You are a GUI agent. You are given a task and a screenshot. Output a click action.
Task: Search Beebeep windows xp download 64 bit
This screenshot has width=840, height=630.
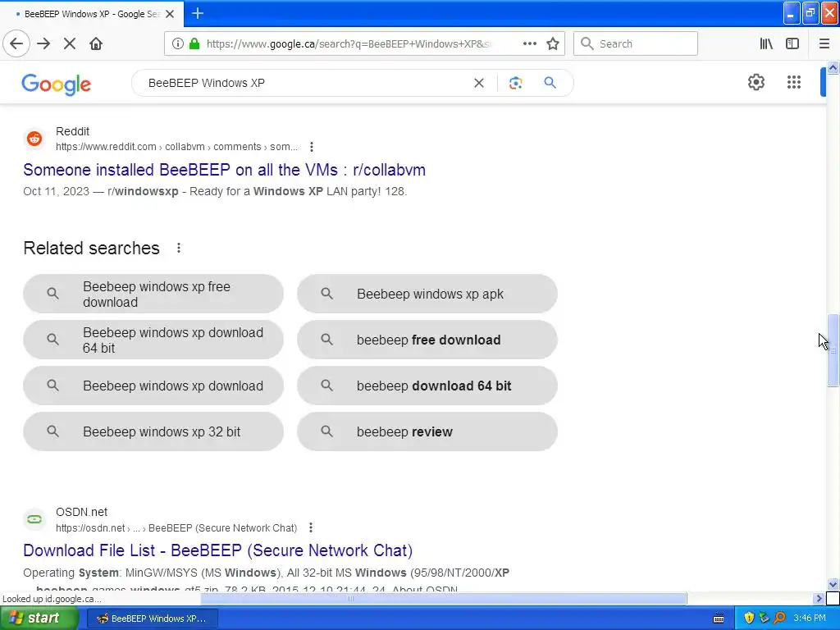pos(153,340)
